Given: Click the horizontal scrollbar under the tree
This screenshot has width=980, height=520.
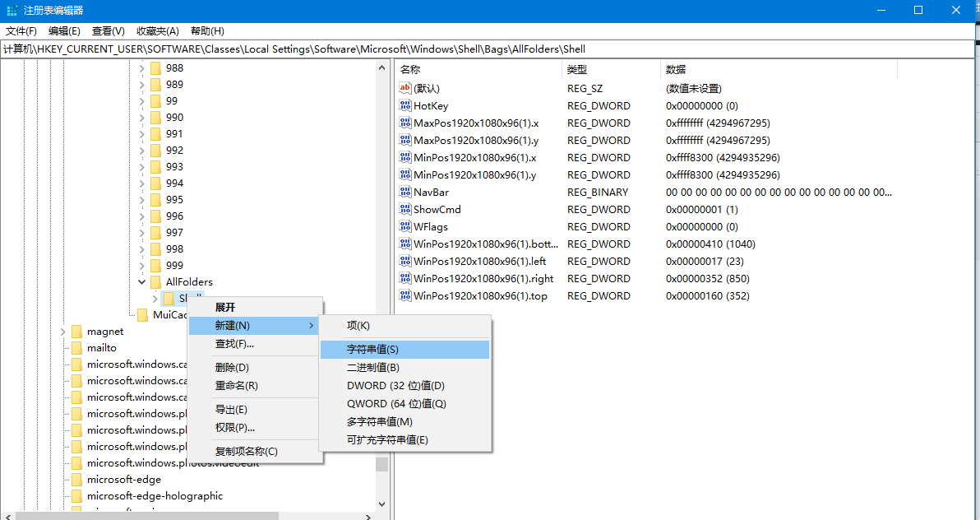Looking at the screenshot, I should [x=148, y=512].
